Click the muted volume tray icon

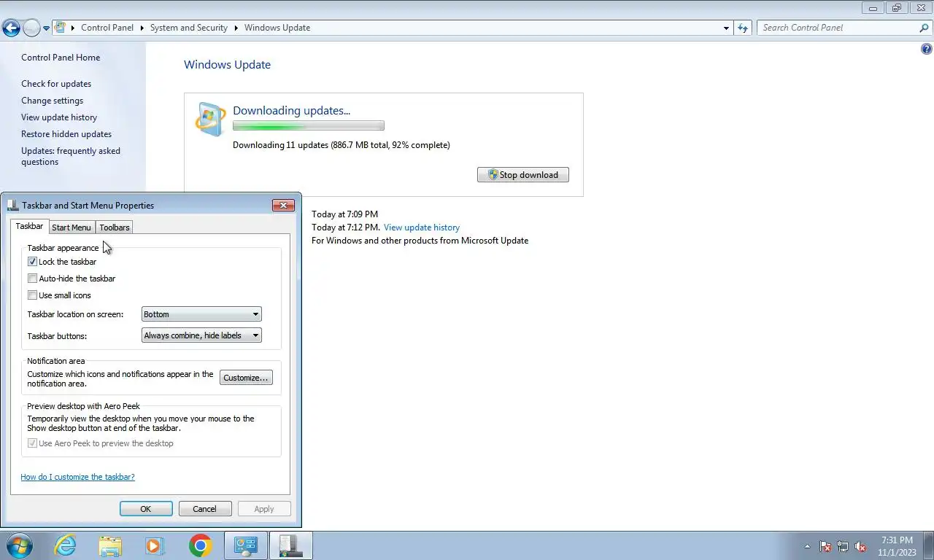pos(860,546)
